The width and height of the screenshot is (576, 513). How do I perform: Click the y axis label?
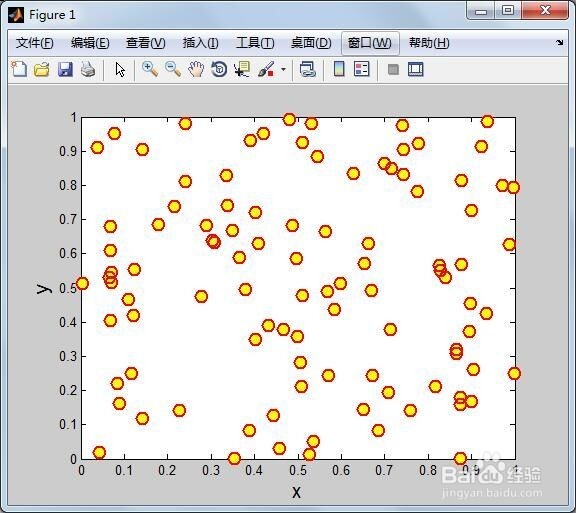(44, 288)
